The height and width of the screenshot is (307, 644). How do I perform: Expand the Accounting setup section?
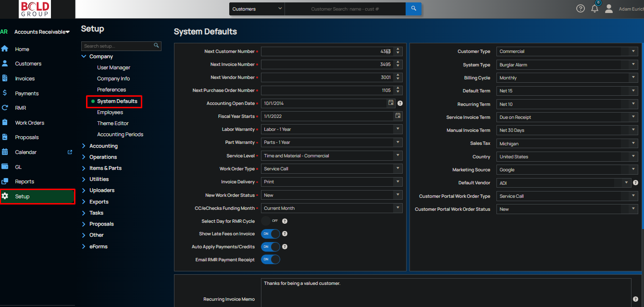[x=103, y=146]
